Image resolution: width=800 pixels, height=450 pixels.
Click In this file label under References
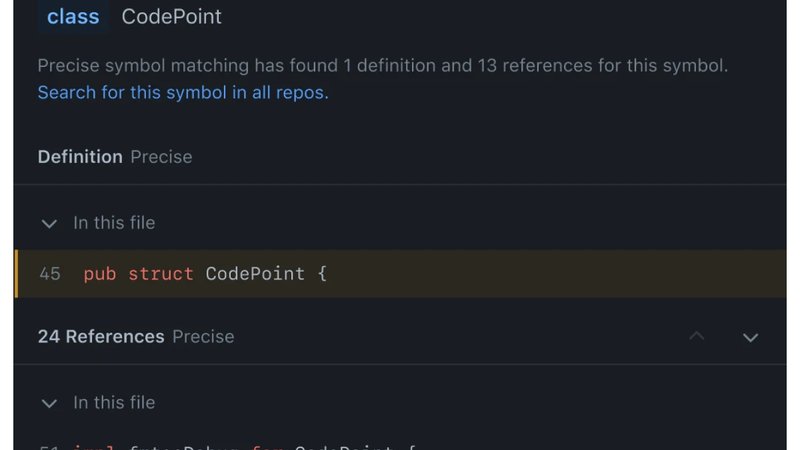[114, 403]
